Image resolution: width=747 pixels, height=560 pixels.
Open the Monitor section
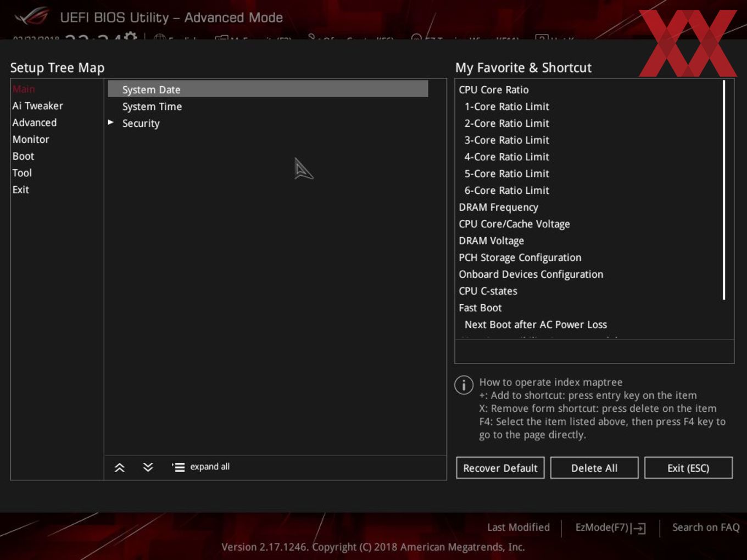pos(31,139)
